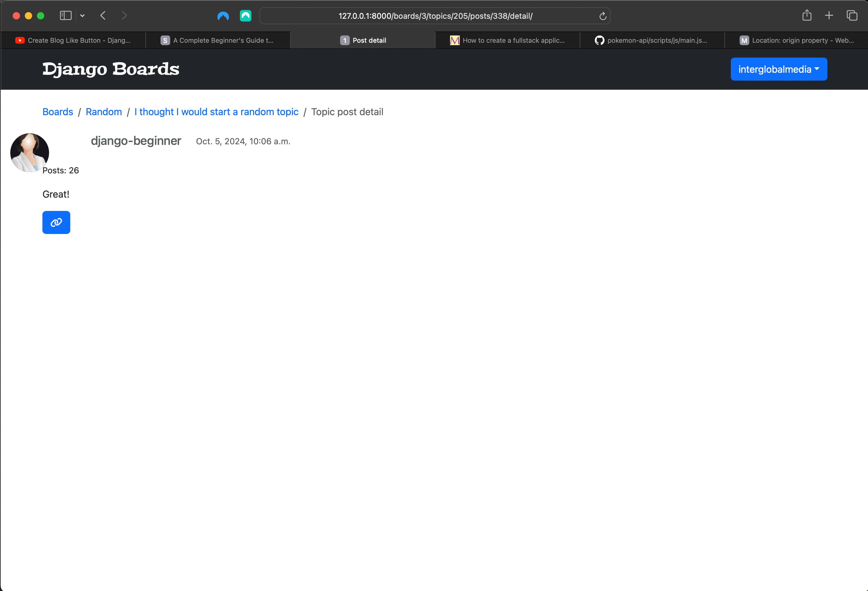This screenshot has width=868, height=591.
Task: Toggle the Safari sidebar icon
Action: [x=65, y=16]
